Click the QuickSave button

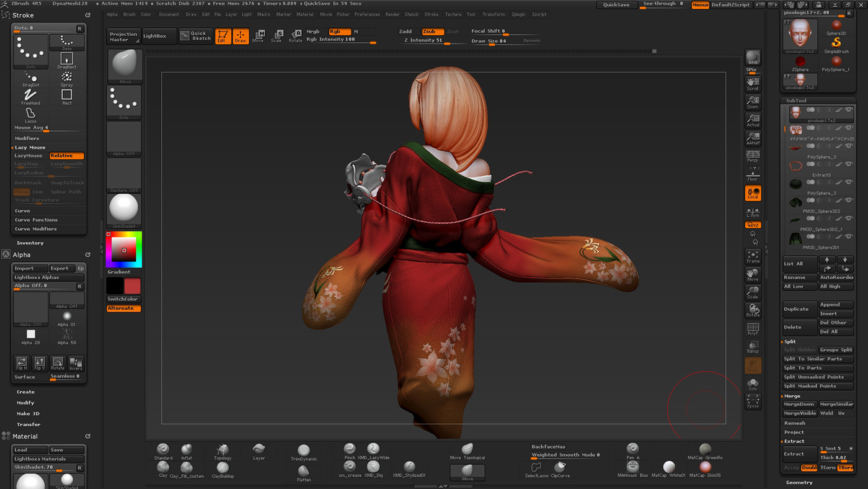[x=616, y=5]
